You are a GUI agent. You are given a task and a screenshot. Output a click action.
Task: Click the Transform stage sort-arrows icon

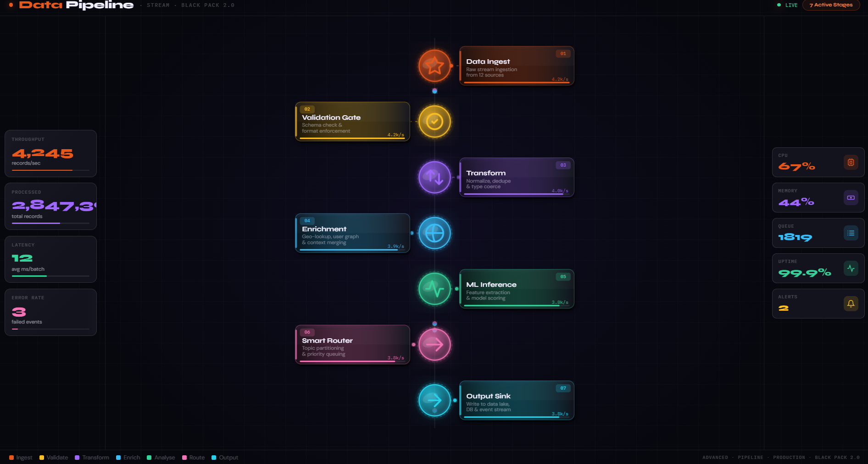point(434,178)
